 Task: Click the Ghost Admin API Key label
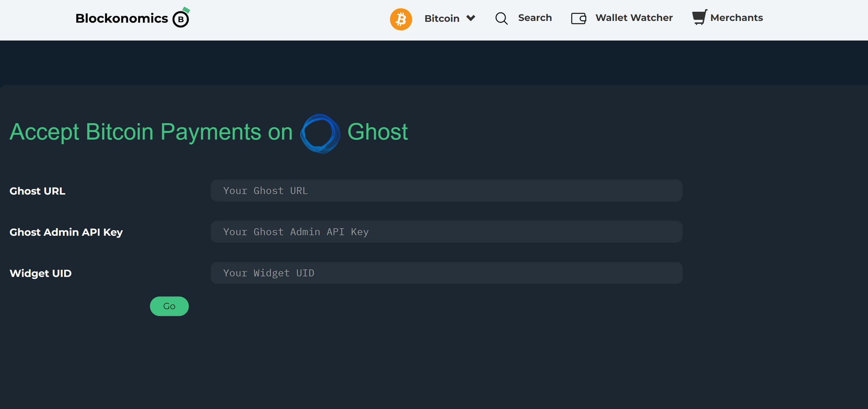(x=66, y=232)
